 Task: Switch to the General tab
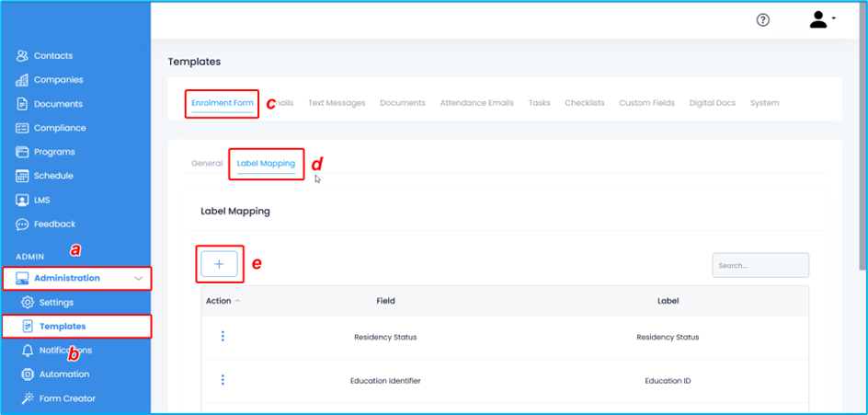[x=207, y=164]
